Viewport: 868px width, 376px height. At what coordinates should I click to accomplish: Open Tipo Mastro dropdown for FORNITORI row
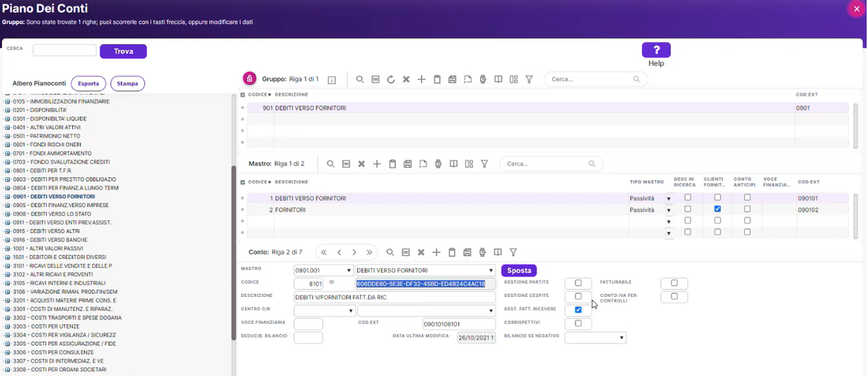click(669, 210)
